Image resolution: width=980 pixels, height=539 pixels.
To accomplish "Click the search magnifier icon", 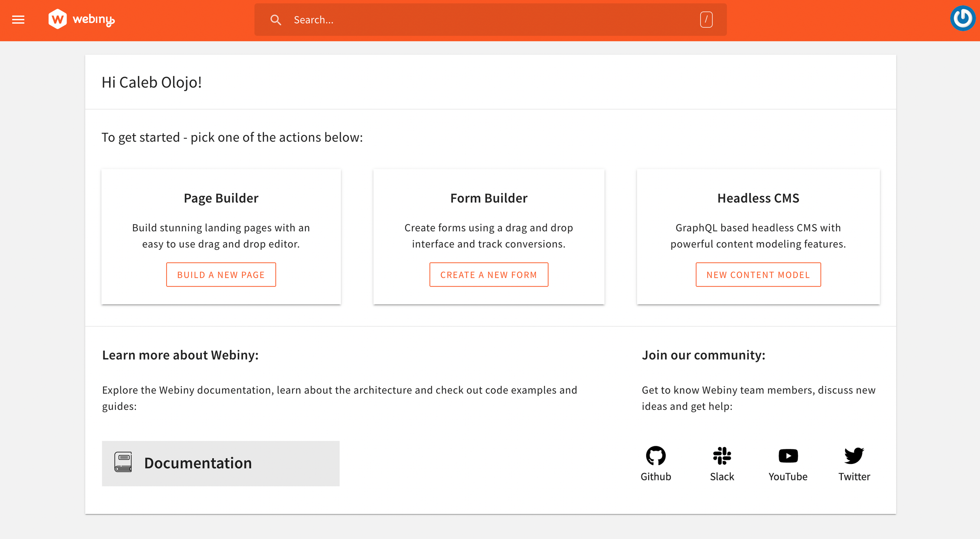I will 276,20.
